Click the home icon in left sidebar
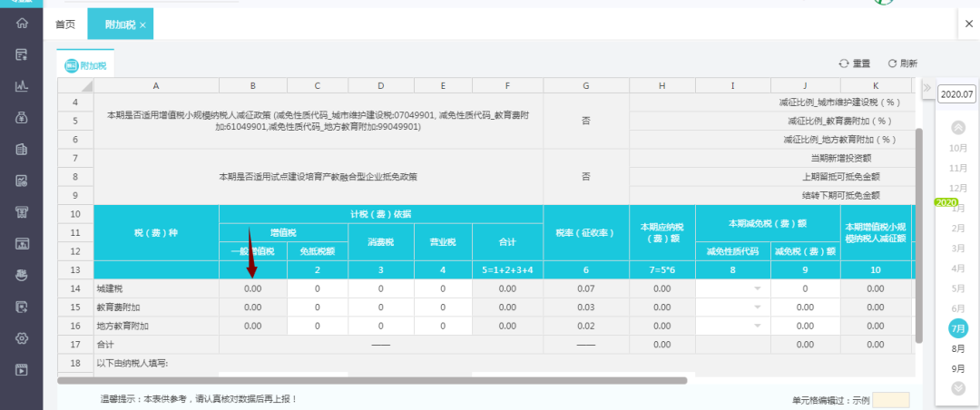The height and width of the screenshot is (410, 980). tap(21, 24)
